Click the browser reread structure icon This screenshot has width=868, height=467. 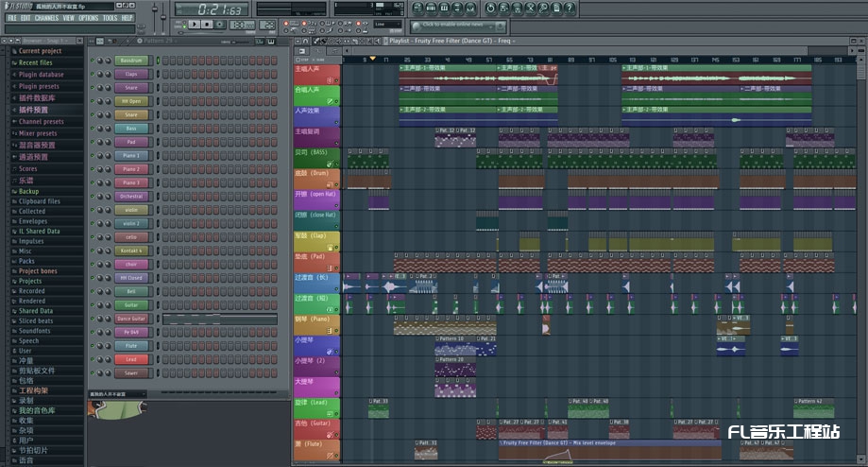[x=18, y=41]
